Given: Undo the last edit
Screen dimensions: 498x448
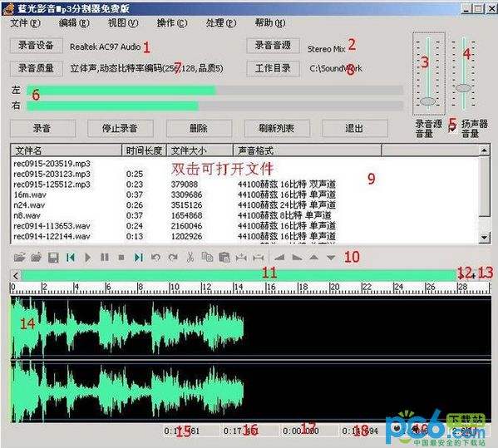Looking at the screenshot, I should [155, 257].
